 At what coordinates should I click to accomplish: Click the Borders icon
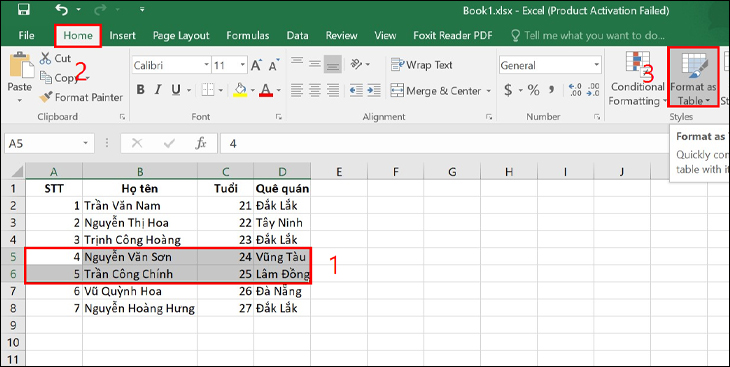207,89
